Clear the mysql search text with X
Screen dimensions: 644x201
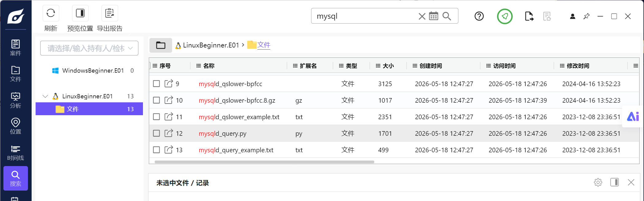click(x=422, y=16)
